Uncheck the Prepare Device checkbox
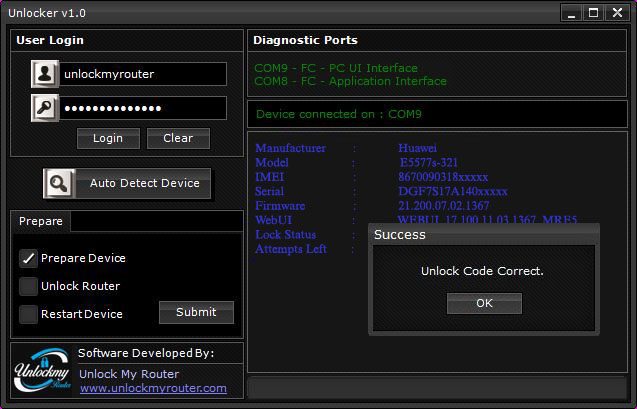The image size is (637, 409). (28, 258)
